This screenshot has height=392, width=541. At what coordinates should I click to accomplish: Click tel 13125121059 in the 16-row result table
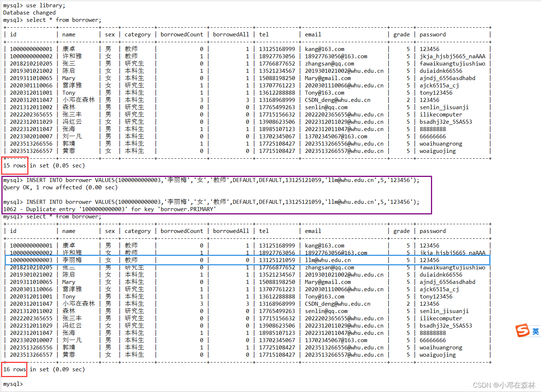click(277, 260)
